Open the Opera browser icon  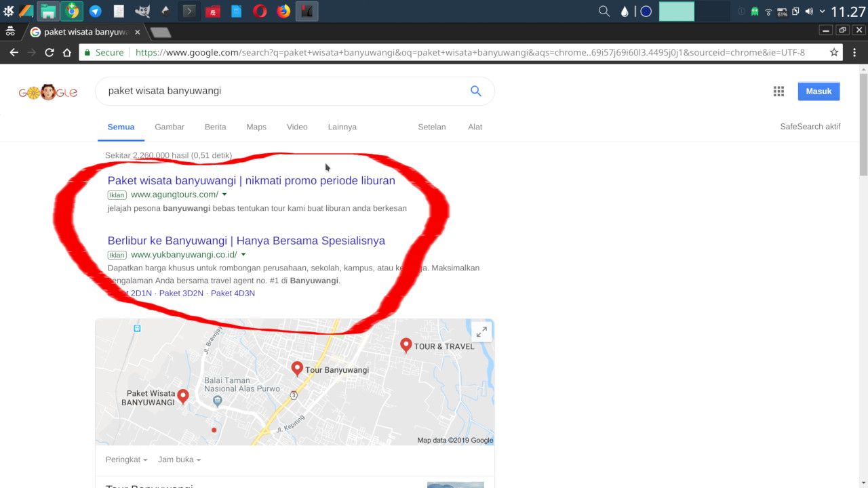(x=260, y=11)
